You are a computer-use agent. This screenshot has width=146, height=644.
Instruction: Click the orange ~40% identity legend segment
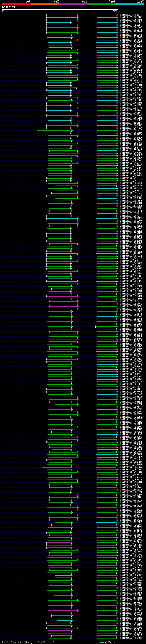pyautogui.click(x=45, y=4)
